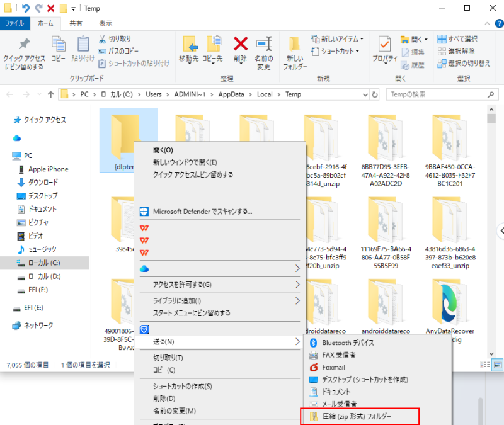Click the Undo arrow in quick access toolbar
Viewport: 504px width, 425px height.
click(25, 8)
